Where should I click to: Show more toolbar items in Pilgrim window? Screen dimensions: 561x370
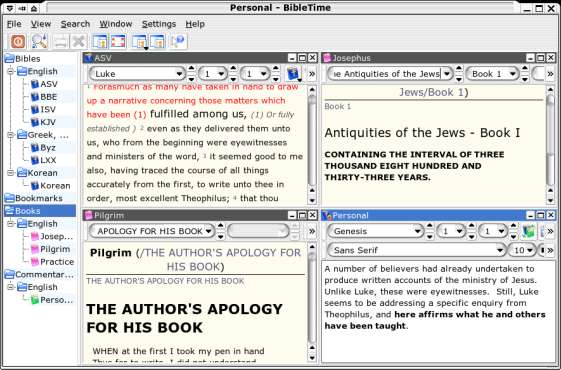coord(312,232)
